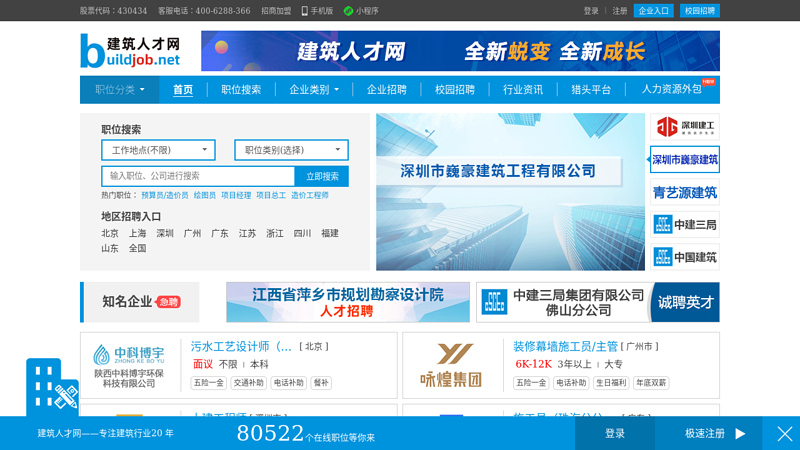Open the 江西省萍乡市规划勘察设计院 banner
The width and height of the screenshot is (800, 450).
click(x=348, y=302)
